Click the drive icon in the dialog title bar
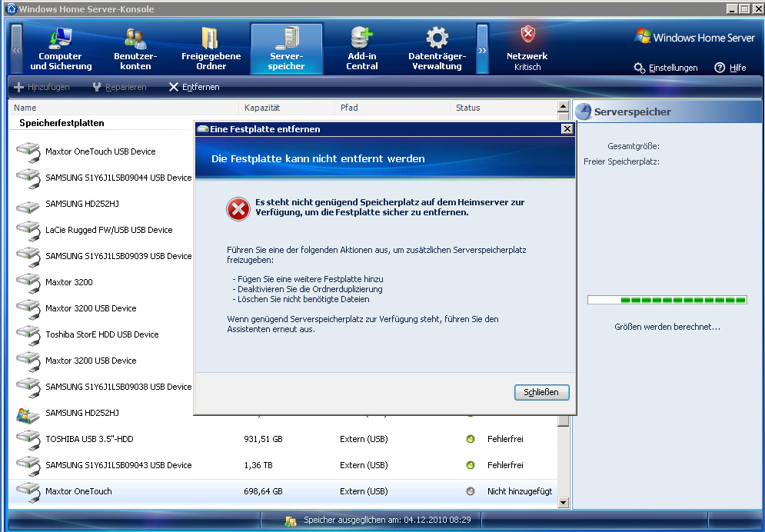The image size is (765, 532). pos(202,129)
